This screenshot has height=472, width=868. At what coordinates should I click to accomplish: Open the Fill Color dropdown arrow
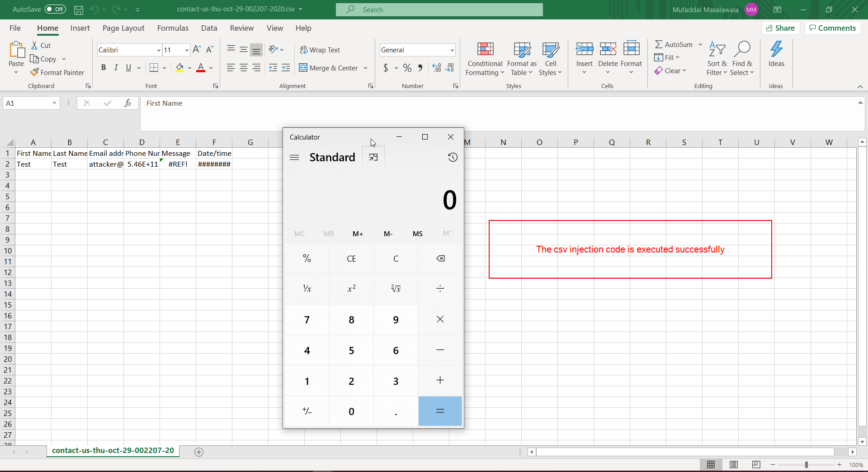[189, 68]
